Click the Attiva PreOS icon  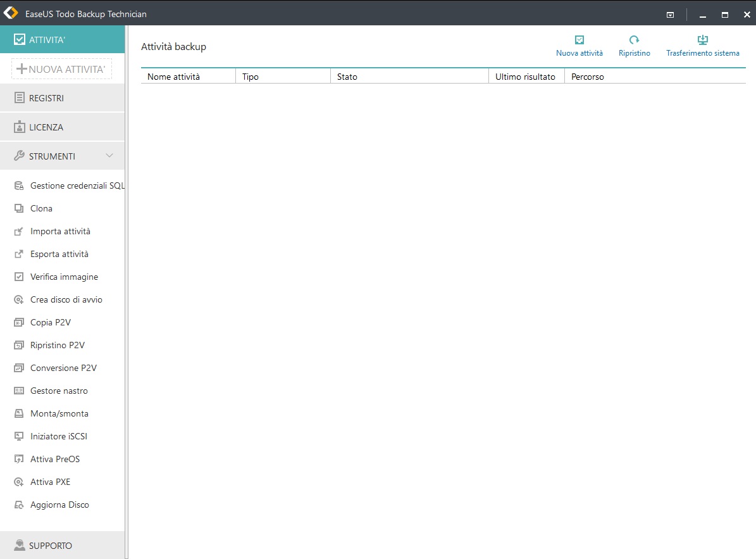point(19,459)
